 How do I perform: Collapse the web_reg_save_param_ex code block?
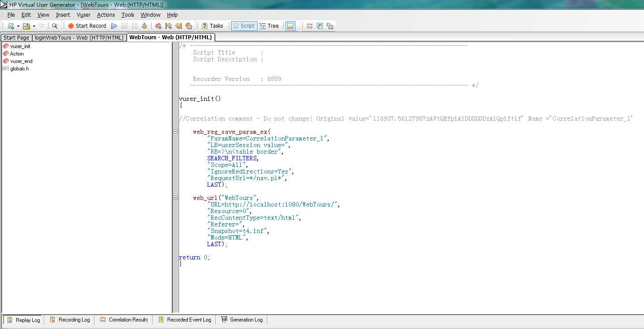(176, 132)
